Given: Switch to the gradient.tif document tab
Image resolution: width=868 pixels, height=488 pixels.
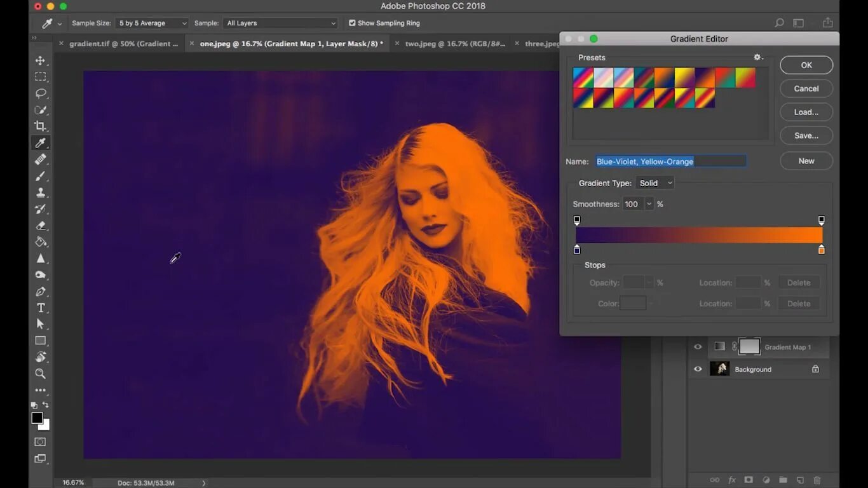Looking at the screenshot, I should pyautogui.click(x=123, y=44).
